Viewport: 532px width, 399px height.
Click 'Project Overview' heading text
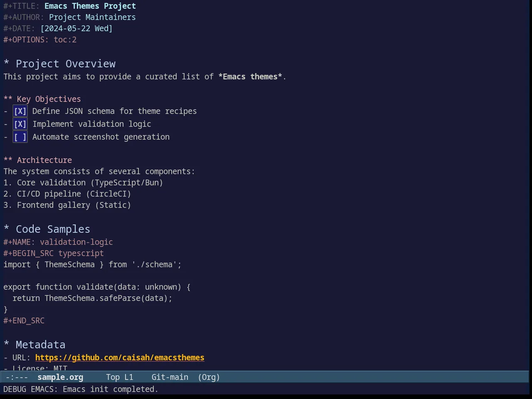tap(66, 64)
